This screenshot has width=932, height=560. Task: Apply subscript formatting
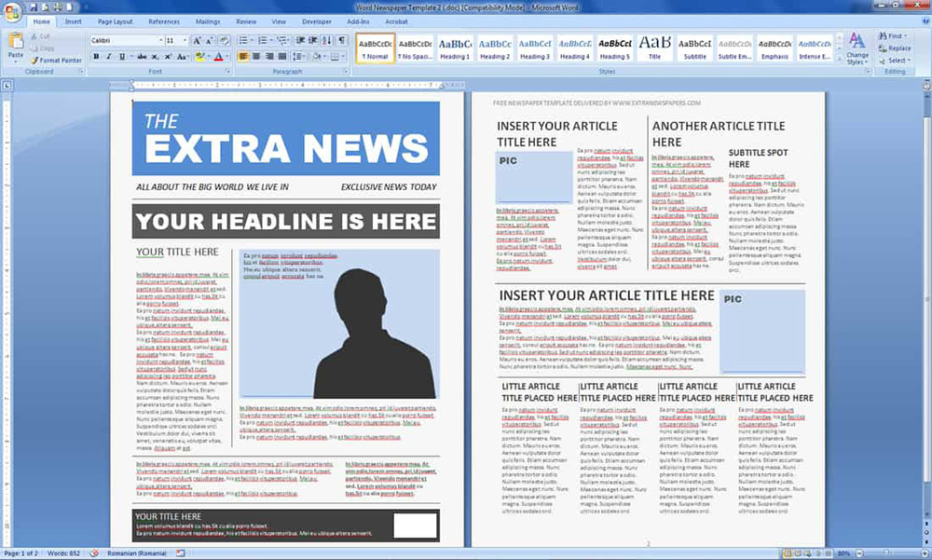click(x=155, y=57)
